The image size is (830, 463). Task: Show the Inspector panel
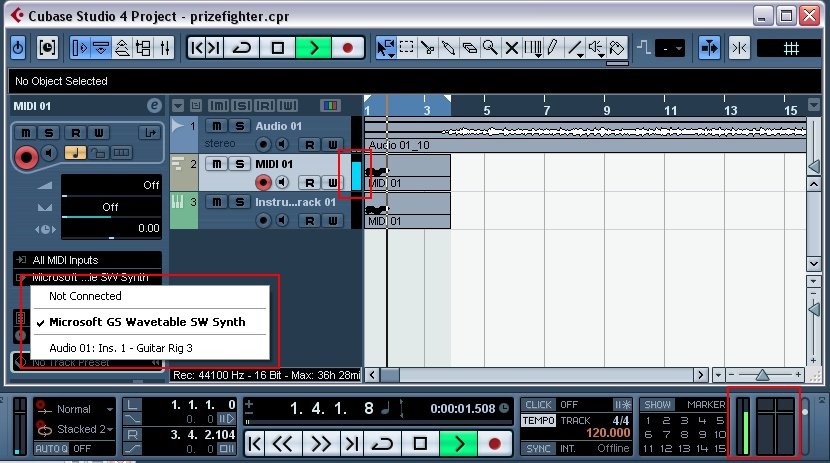click(80, 48)
